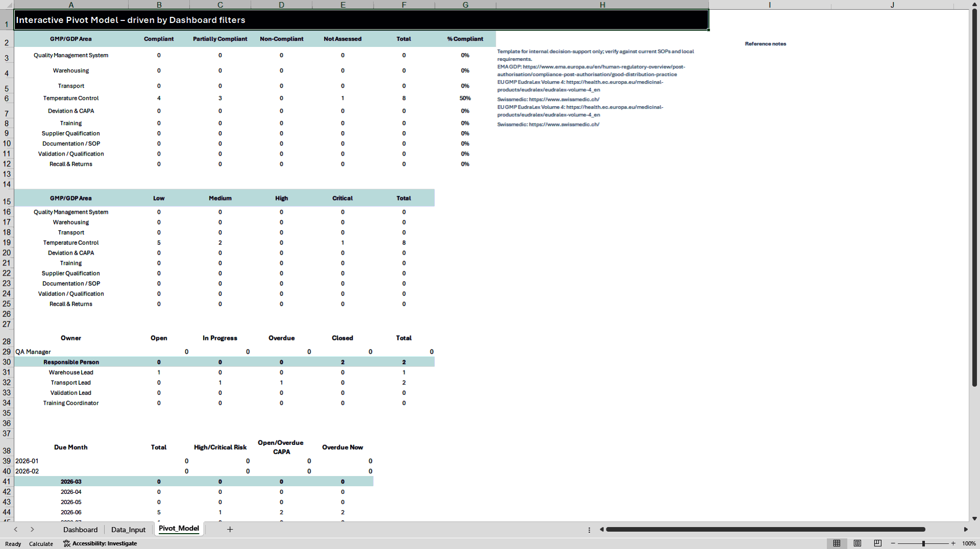Click zoom out minus button

pos(893,543)
